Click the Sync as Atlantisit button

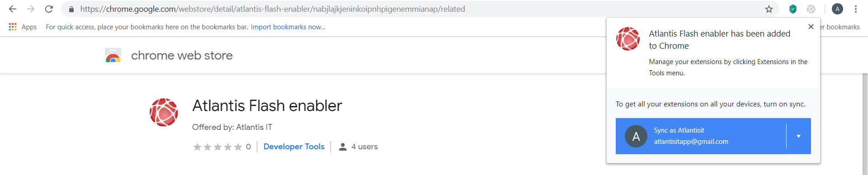pos(701,136)
